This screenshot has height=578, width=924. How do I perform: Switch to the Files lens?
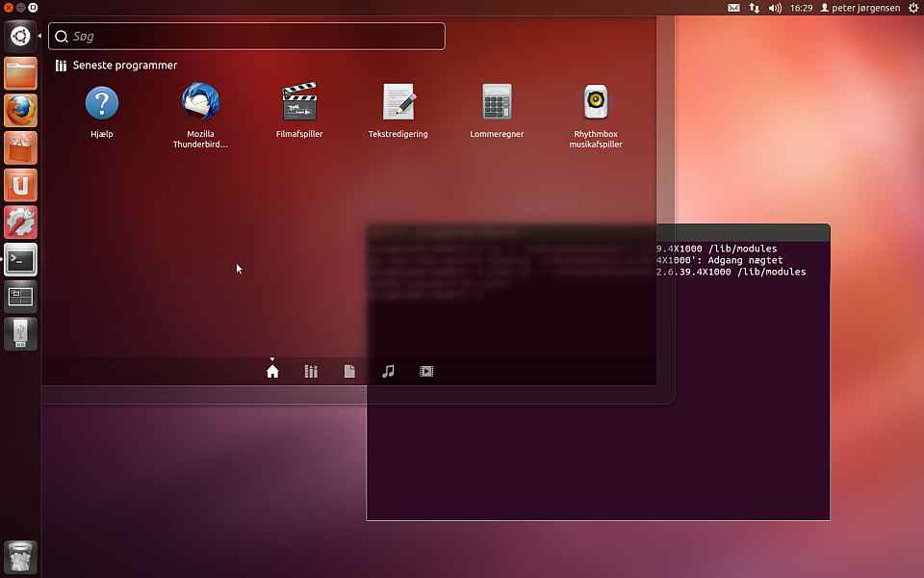point(349,371)
